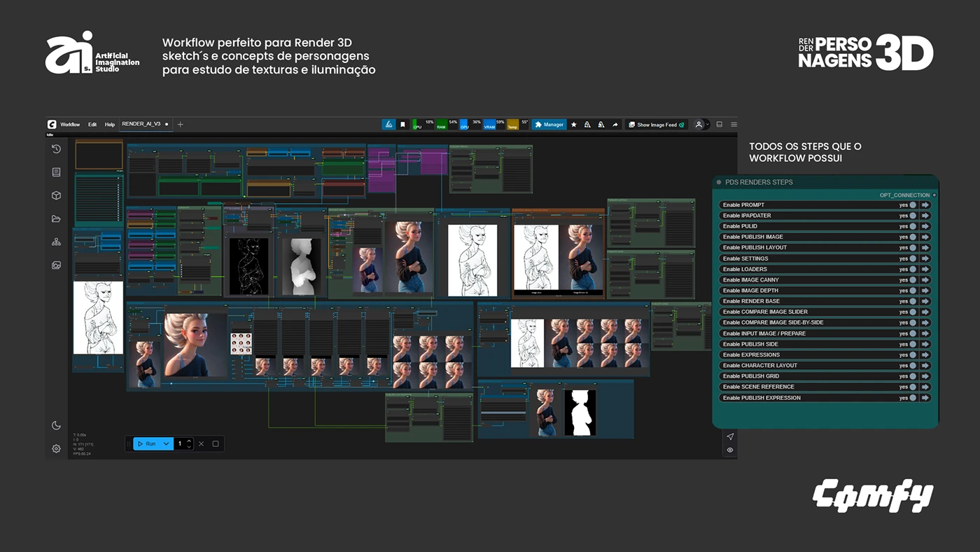
Task: Open the node tree hierarchy sidebar icon
Action: (x=56, y=242)
